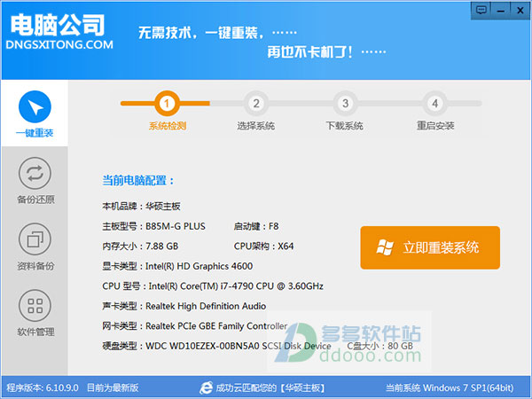Screen dimensions: 532x399
Task: Click the 声卡类型 Realtek High Definition Audio line
Action: 184,306
